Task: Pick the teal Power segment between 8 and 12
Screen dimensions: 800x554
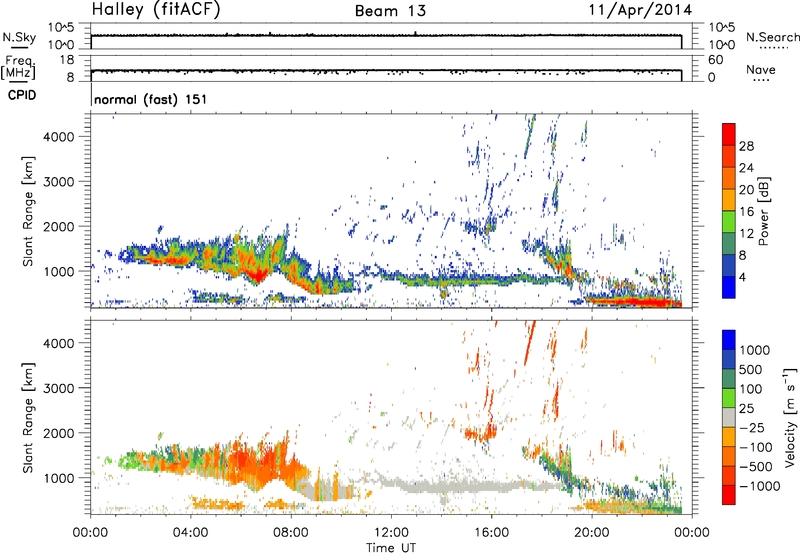Action: (x=729, y=244)
